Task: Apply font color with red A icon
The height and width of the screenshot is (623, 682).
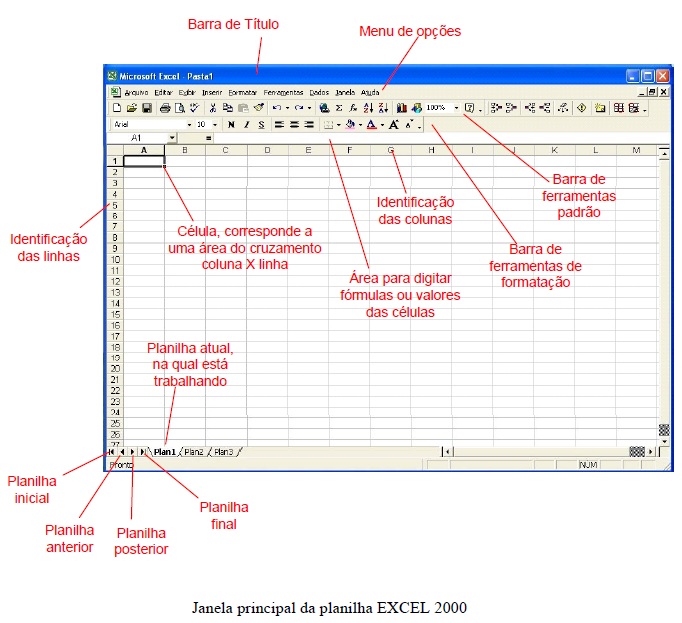Action: [371, 125]
